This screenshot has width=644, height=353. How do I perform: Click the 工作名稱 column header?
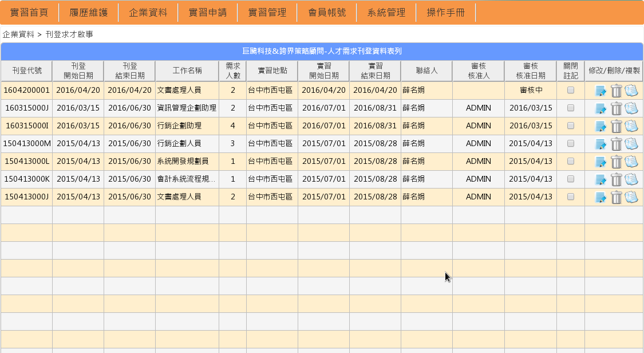click(x=187, y=70)
